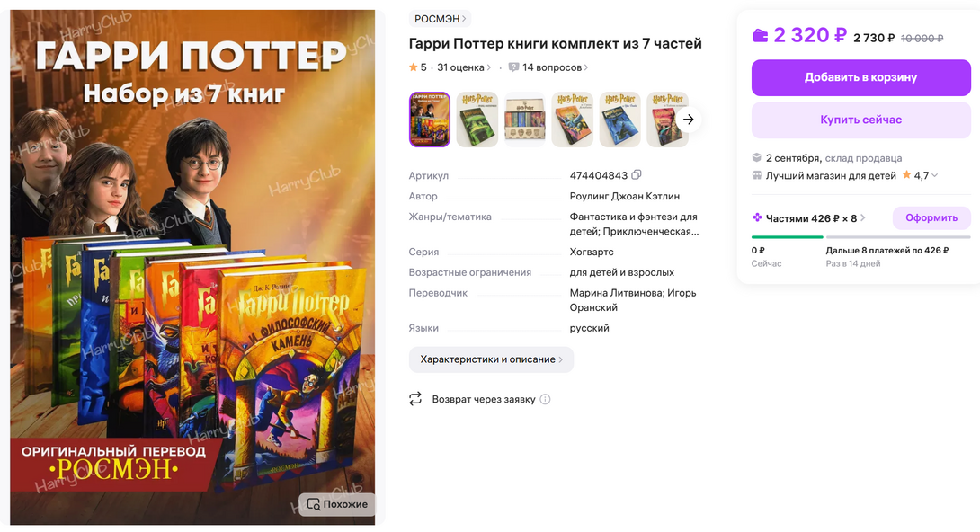Expand the store rating 4,7 dropdown
This screenshot has width=980, height=532.
[x=935, y=175]
